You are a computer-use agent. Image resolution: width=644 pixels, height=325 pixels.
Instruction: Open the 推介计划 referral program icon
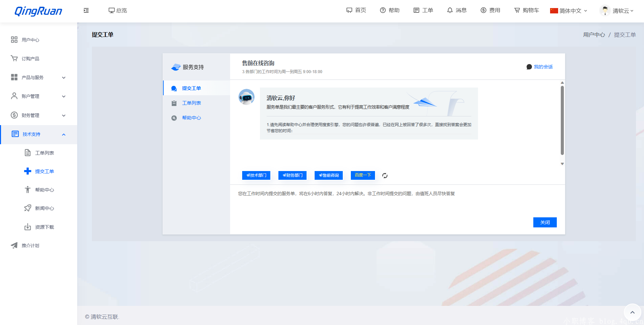(x=14, y=245)
